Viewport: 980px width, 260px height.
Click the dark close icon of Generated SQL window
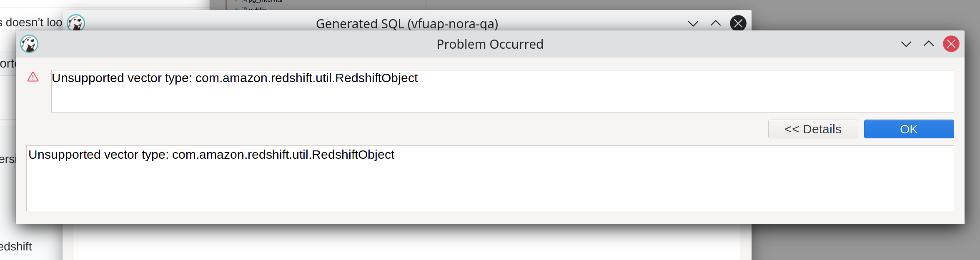click(738, 23)
